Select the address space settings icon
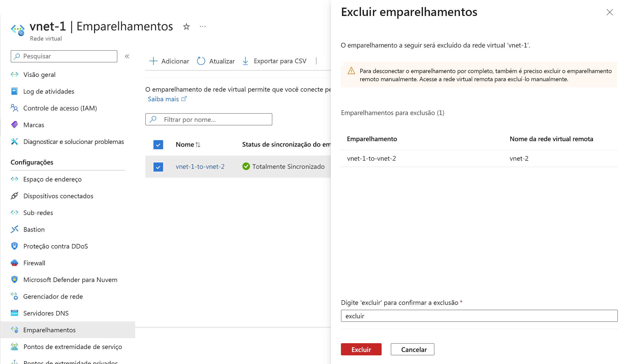Image resolution: width=625 pixels, height=364 pixels. point(15,179)
